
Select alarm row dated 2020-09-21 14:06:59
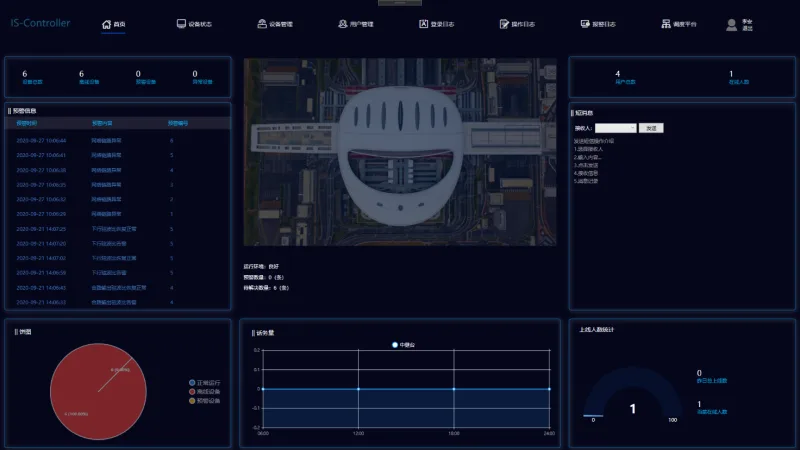118,273
